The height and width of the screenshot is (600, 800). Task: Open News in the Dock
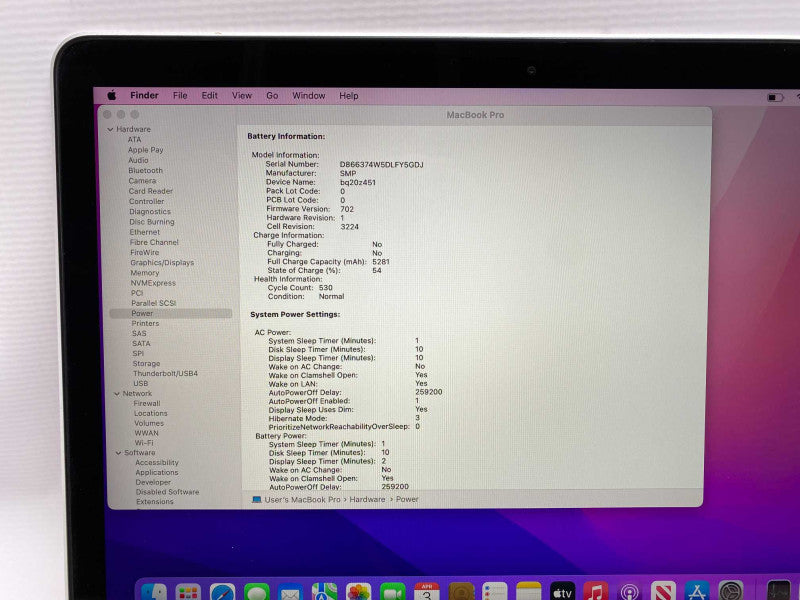tap(663, 592)
